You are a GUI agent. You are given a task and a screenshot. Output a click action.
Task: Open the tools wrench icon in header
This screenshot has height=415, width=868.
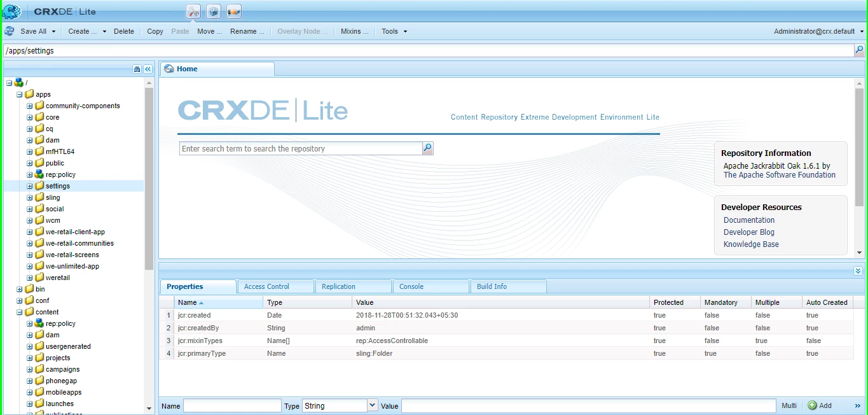tap(193, 11)
